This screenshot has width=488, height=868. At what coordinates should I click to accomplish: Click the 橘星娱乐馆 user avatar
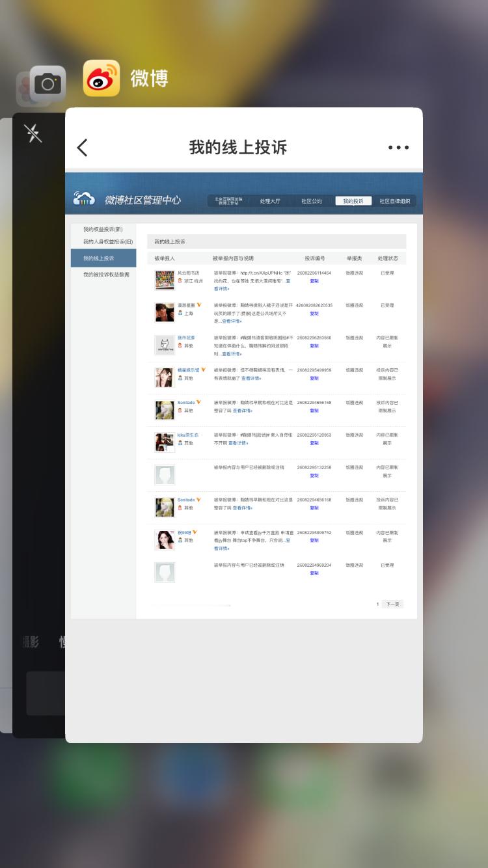pyautogui.click(x=165, y=377)
